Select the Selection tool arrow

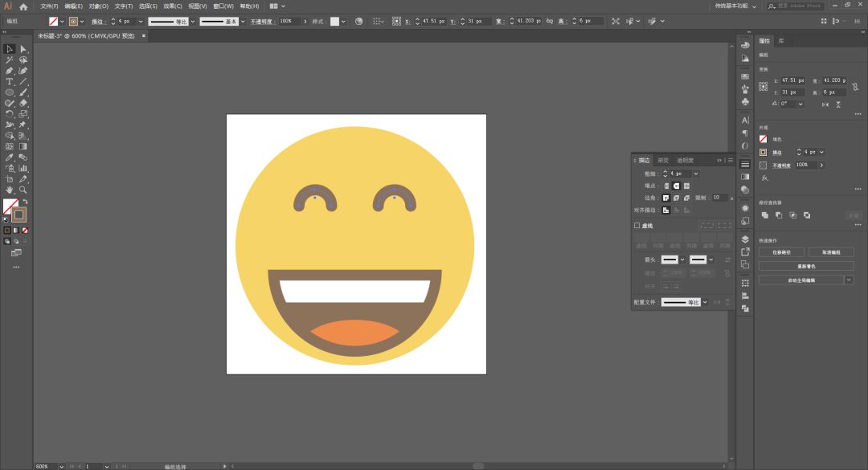pos(10,49)
